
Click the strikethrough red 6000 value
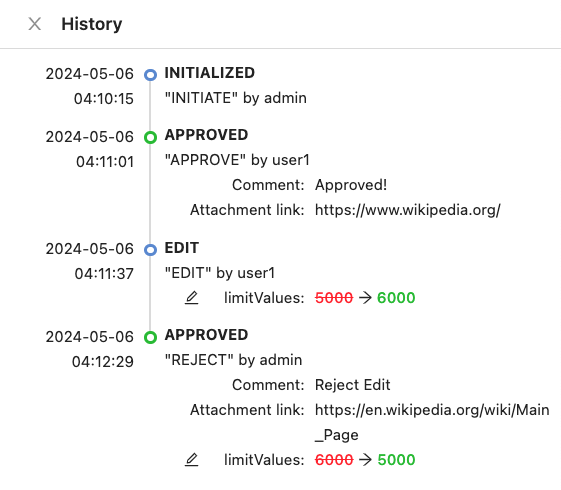(x=334, y=460)
